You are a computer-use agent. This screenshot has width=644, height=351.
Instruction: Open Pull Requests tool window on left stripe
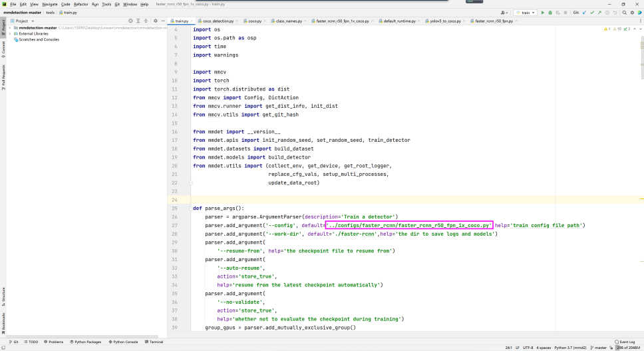pyautogui.click(x=3, y=77)
